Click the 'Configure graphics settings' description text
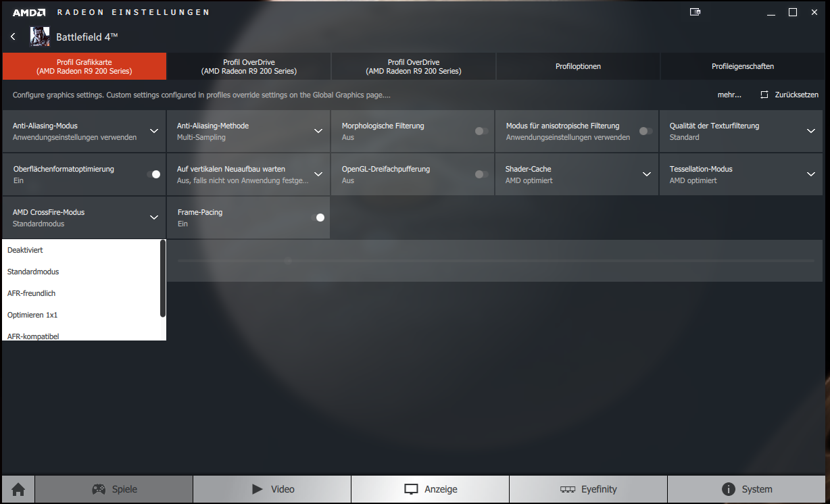Screen dimensions: 830x504 (201, 95)
